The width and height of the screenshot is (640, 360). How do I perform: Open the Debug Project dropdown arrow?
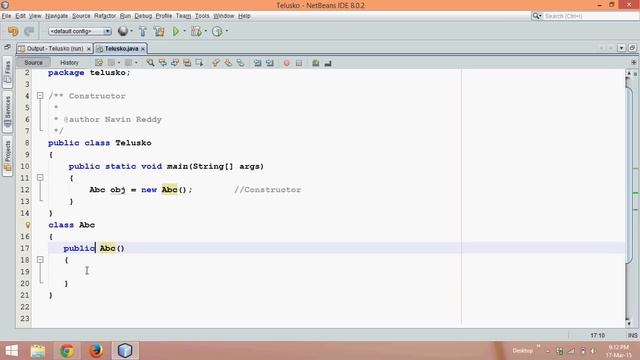[205, 31]
